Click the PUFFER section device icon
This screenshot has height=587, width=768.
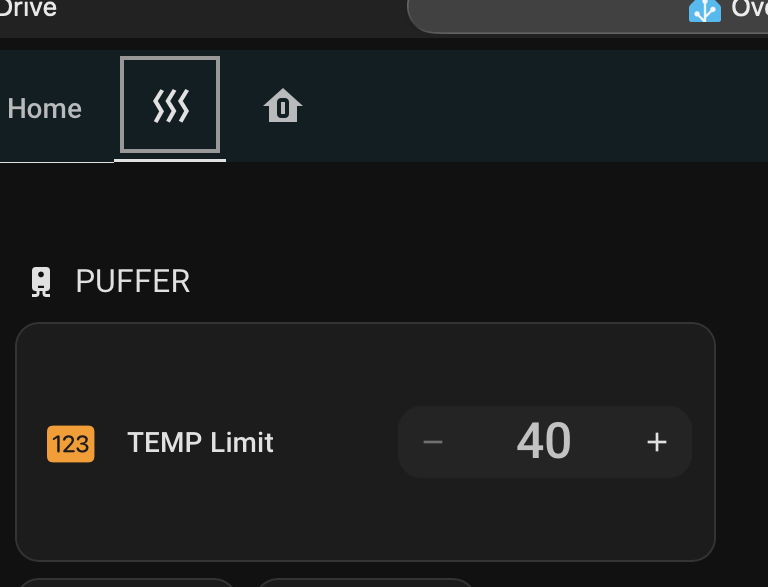click(41, 282)
